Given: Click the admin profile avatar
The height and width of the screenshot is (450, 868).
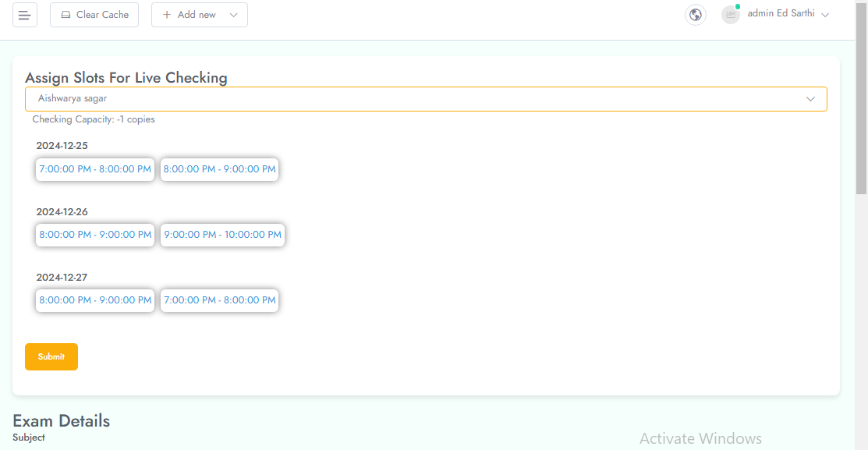Looking at the screenshot, I should pos(730,15).
